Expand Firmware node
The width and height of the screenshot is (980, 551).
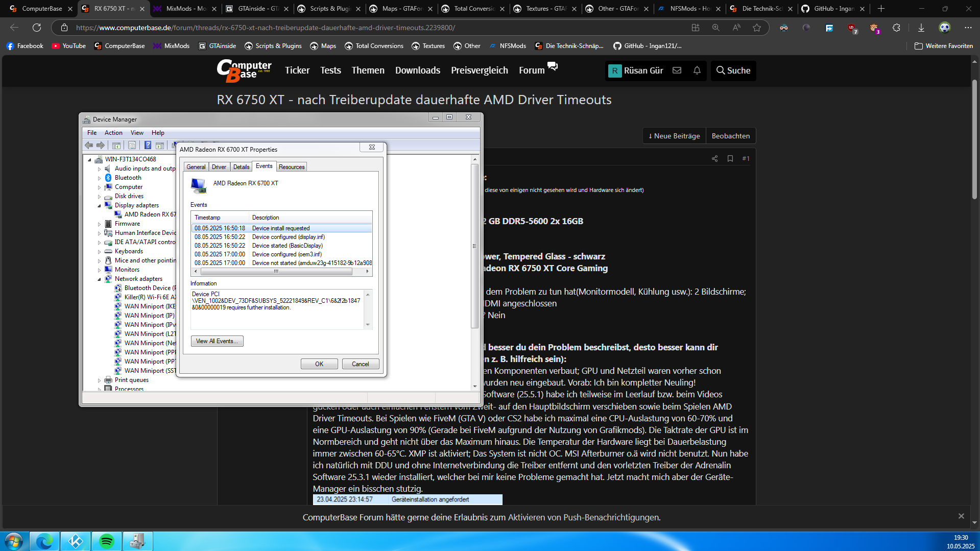point(100,224)
